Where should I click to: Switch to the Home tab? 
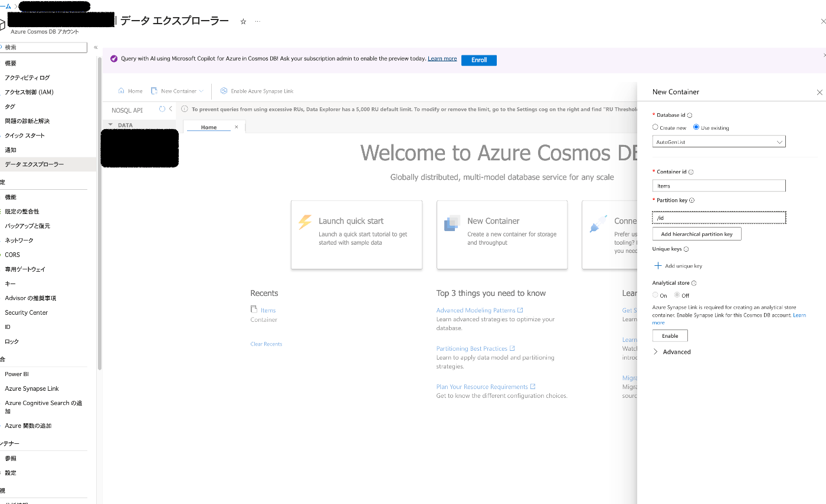[209, 127]
